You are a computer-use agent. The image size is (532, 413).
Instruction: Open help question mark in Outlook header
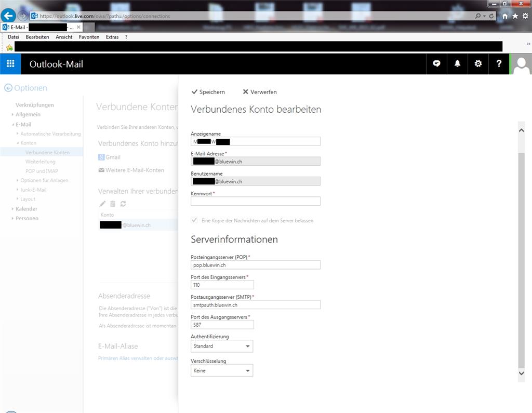499,64
